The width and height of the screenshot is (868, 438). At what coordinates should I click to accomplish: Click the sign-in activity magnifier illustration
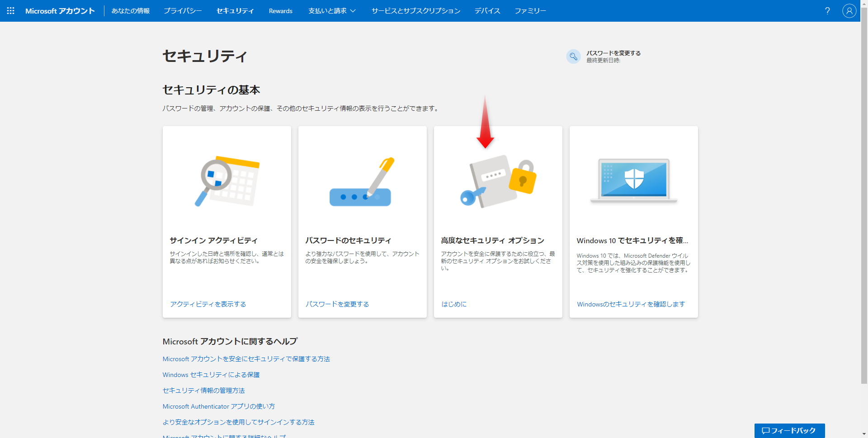click(x=227, y=181)
